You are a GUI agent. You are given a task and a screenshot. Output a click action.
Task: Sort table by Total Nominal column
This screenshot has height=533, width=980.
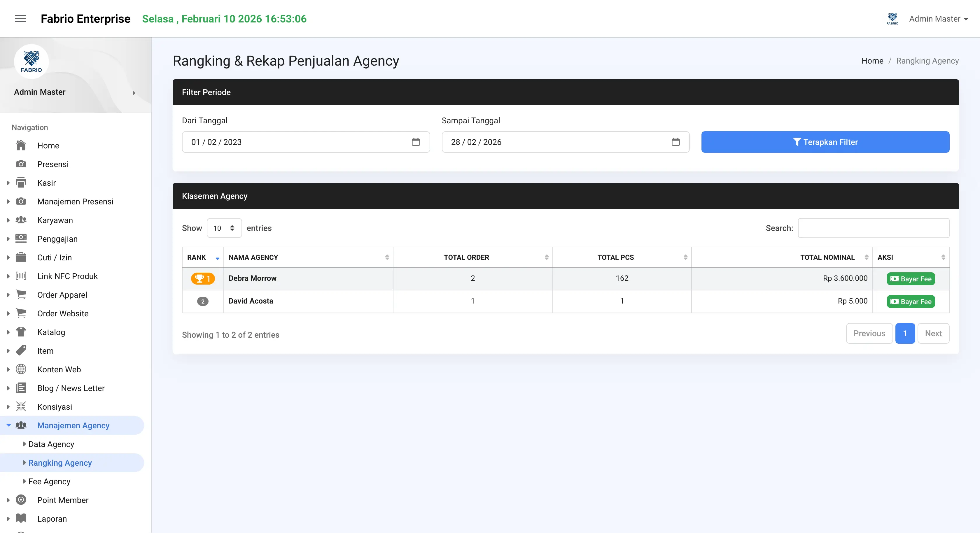[782, 257]
